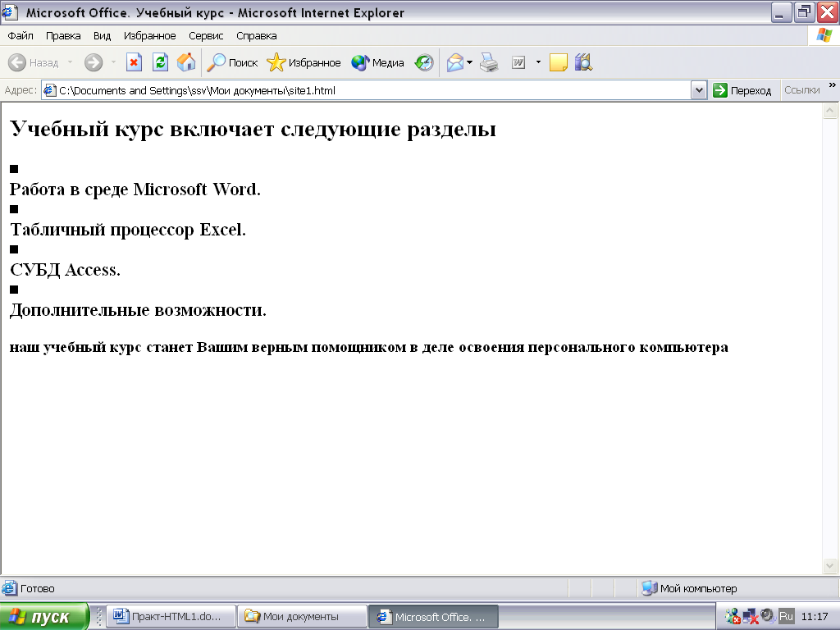Image resolution: width=840 pixels, height=630 pixels.
Task: Click 'Готово' status bar text
Action: tap(38, 589)
